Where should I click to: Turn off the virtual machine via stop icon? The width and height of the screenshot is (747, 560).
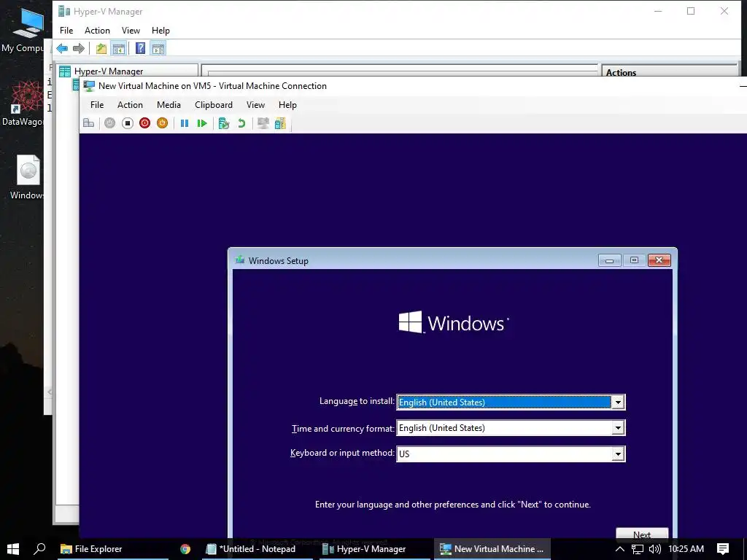(x=127, y=123)
